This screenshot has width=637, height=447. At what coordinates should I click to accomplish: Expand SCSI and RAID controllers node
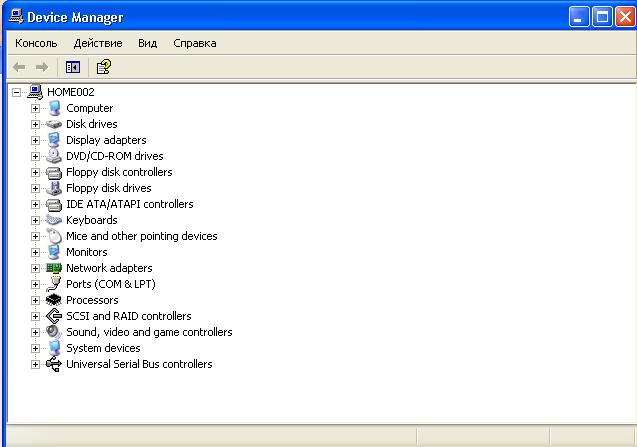(x=35, y=316)
